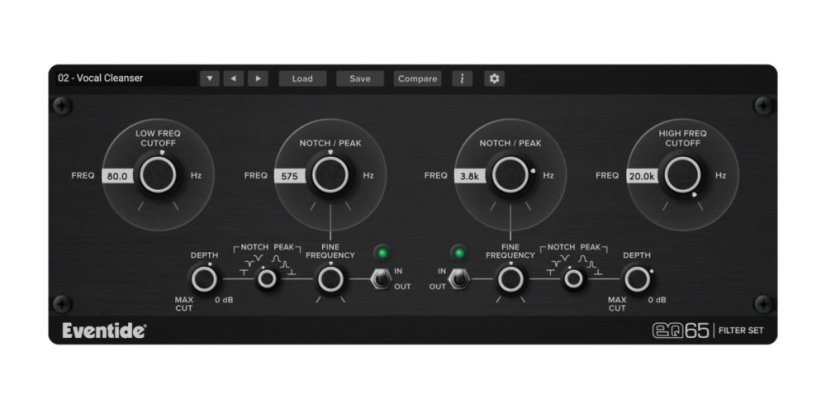
Task: Click the Load button
Action: [x=302, y=79]
